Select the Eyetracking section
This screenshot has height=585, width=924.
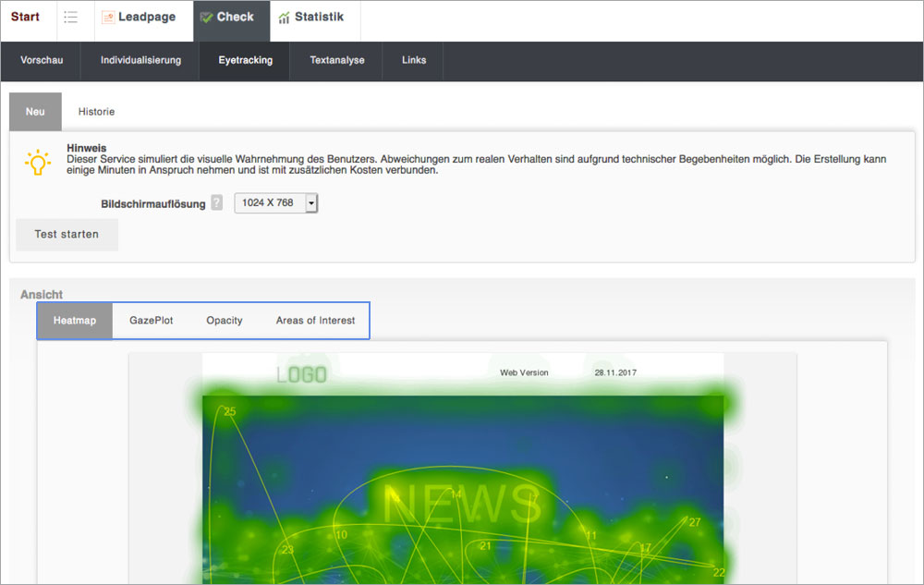[245, 61]
